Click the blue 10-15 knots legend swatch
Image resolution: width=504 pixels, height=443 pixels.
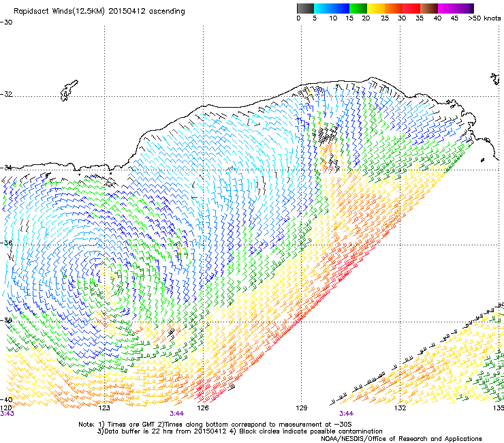pyautogui.click(x=341, y=8)
